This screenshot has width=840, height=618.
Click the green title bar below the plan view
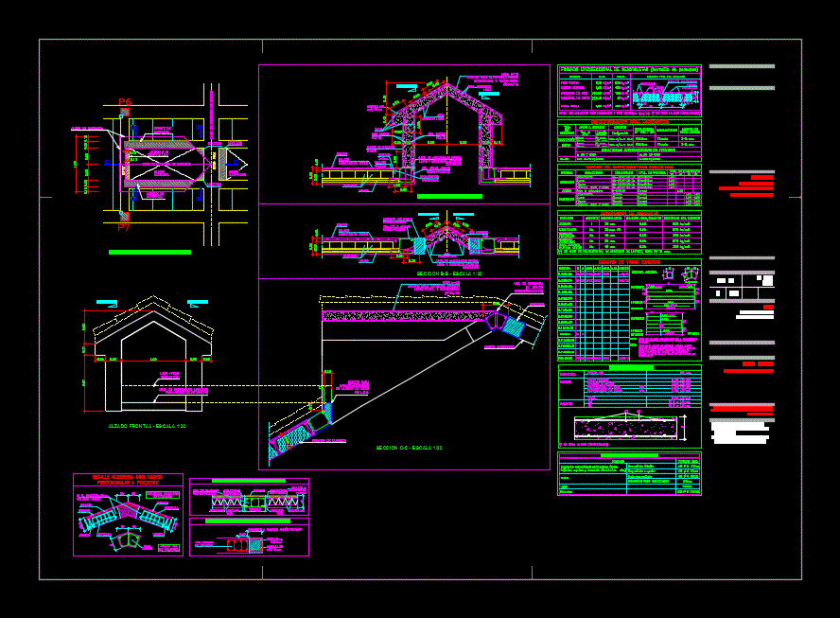[x=149, y=253]
